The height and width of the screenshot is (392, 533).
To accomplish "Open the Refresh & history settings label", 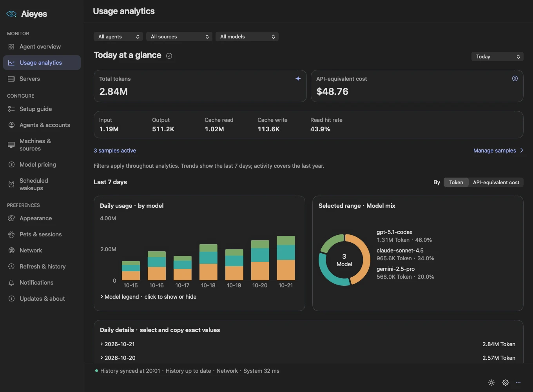I will click(x=42, y=267).
